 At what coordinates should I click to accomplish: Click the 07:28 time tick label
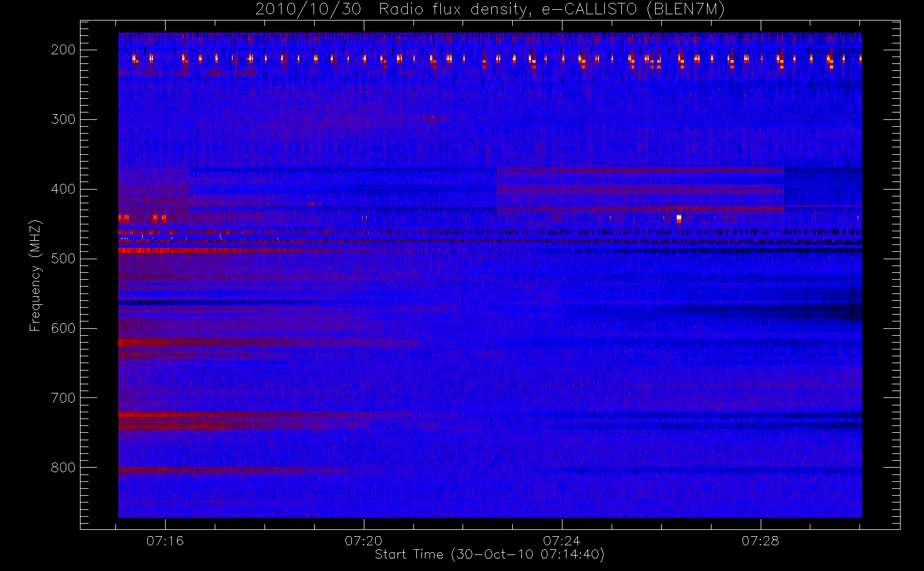760,541
